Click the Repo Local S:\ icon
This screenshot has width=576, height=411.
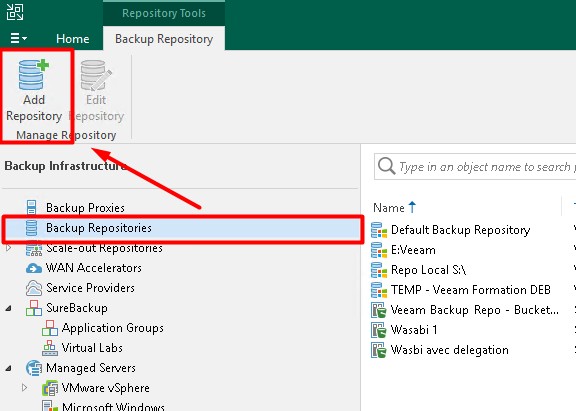point(379,270)
